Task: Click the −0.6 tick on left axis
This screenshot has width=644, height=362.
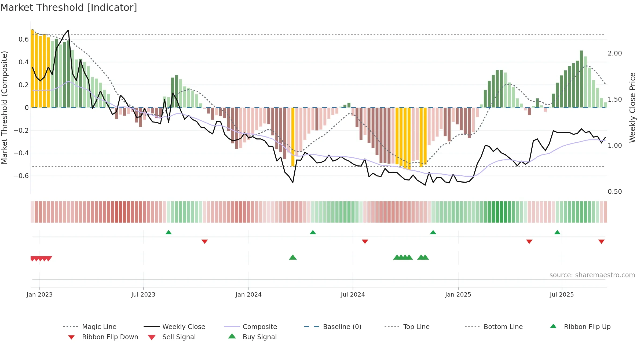Action: pyautogui.click(x=21, y=176)
